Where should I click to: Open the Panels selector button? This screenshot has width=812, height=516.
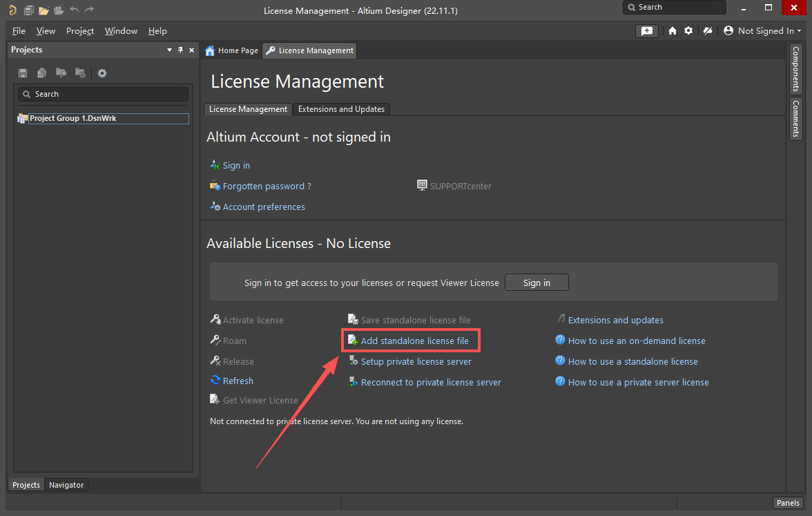coord(788,503)
